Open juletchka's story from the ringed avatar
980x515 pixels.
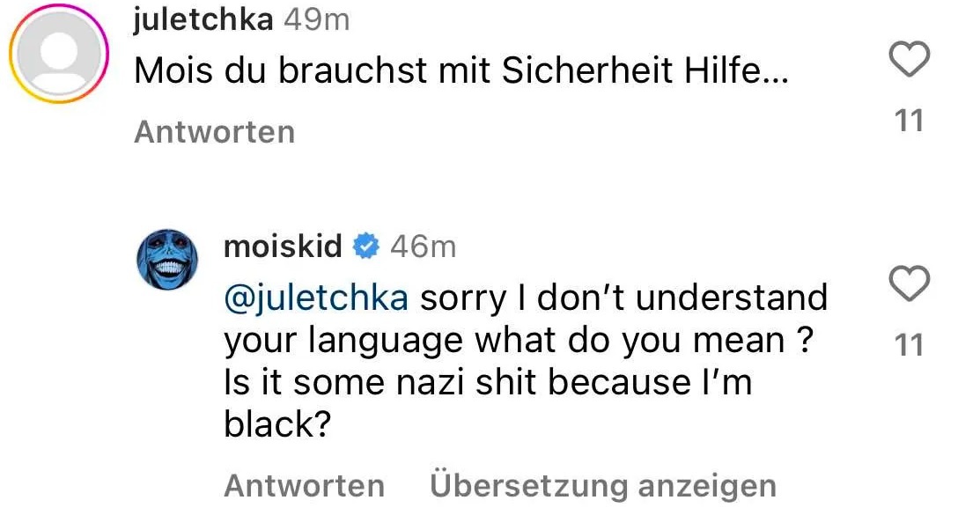click(x=58, y=54)
